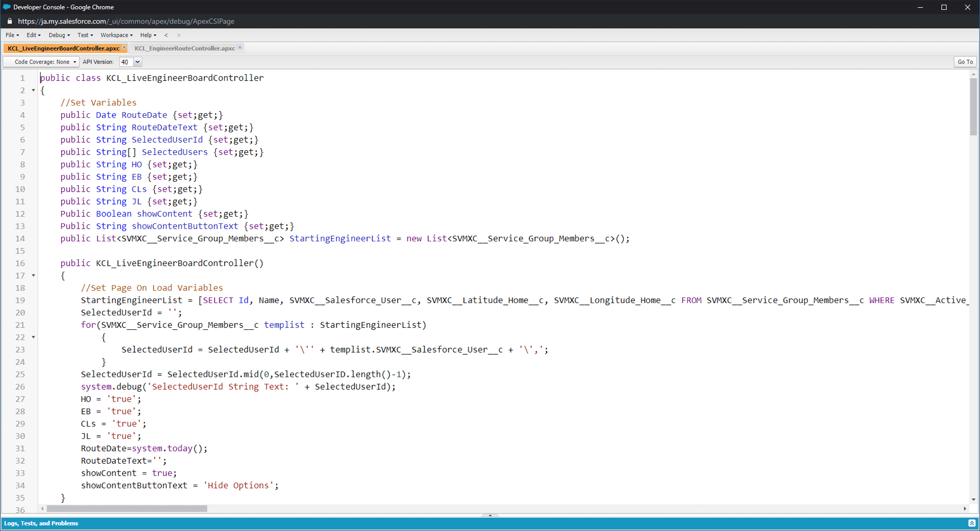Open the Debug menu
The image size is (980, 531).
tap(59, 35)
